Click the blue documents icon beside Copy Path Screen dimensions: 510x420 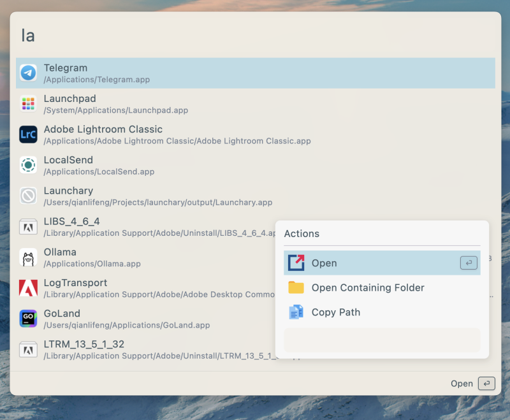[296, 312]
